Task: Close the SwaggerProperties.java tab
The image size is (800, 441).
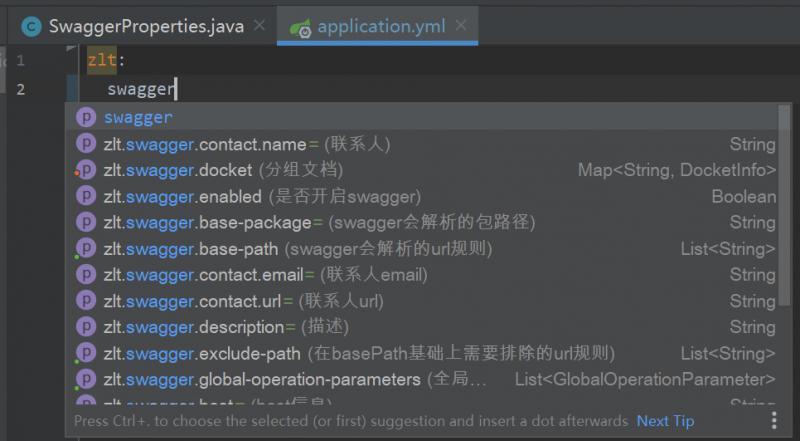Action: point(260,27)
